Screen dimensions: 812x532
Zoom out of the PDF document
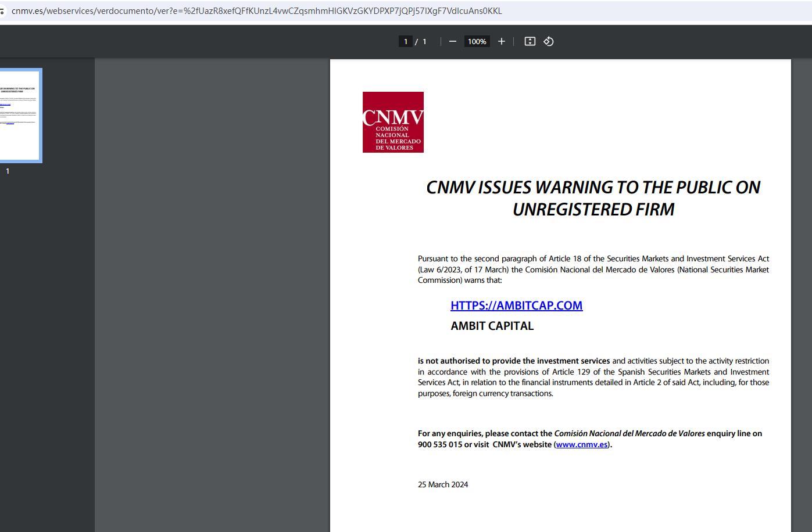pyautogui.click(x=453, y=41)
